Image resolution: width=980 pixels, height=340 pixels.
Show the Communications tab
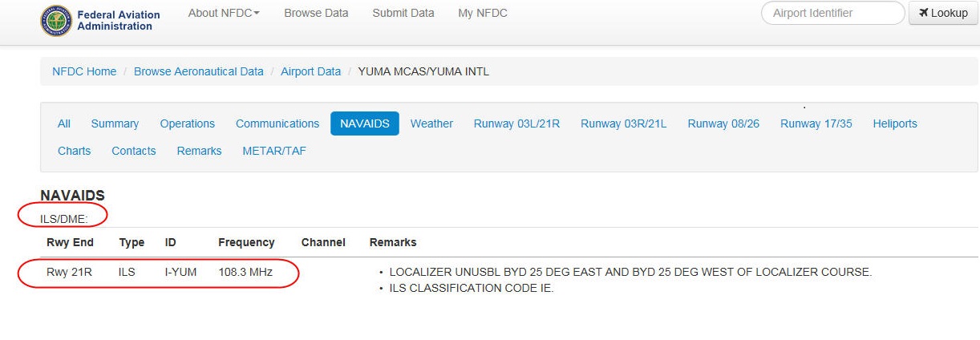[277, 123]
